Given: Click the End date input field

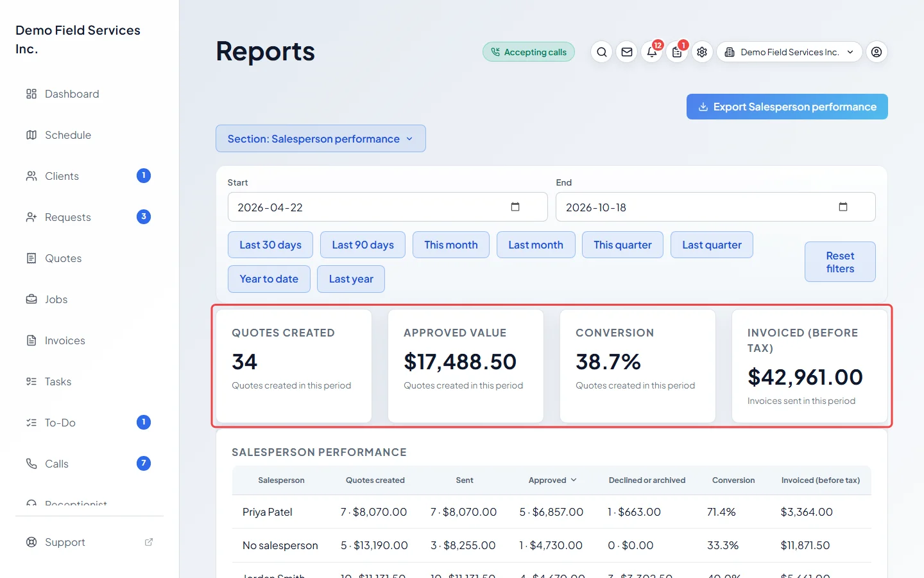Looking at the screenshot, I should (x=715, y=207).
